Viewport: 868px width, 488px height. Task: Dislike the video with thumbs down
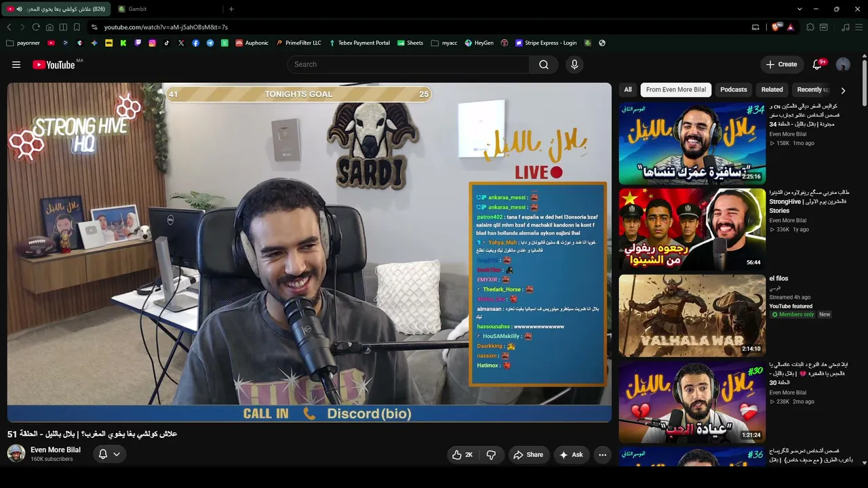492,455
